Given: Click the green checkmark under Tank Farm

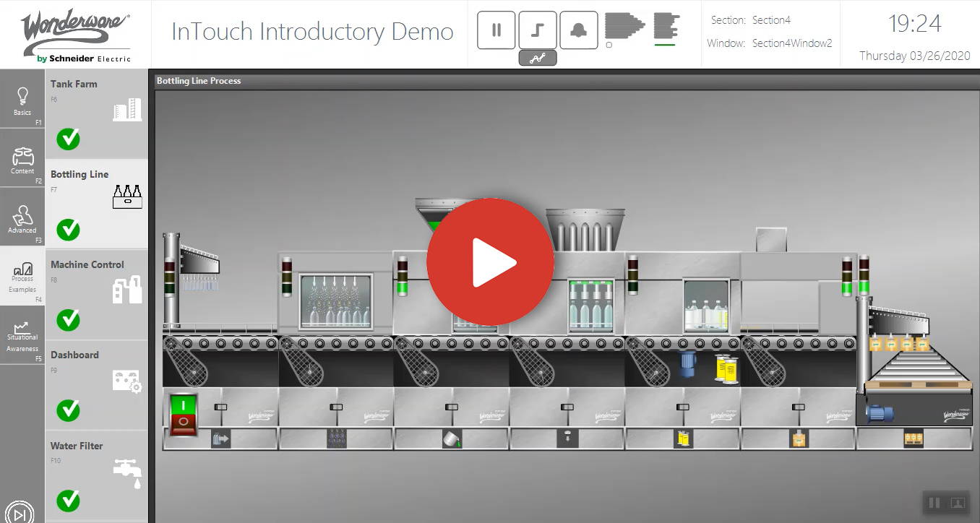Looking at the screenshot, I should pyautogui.click(x=69, y=138).
